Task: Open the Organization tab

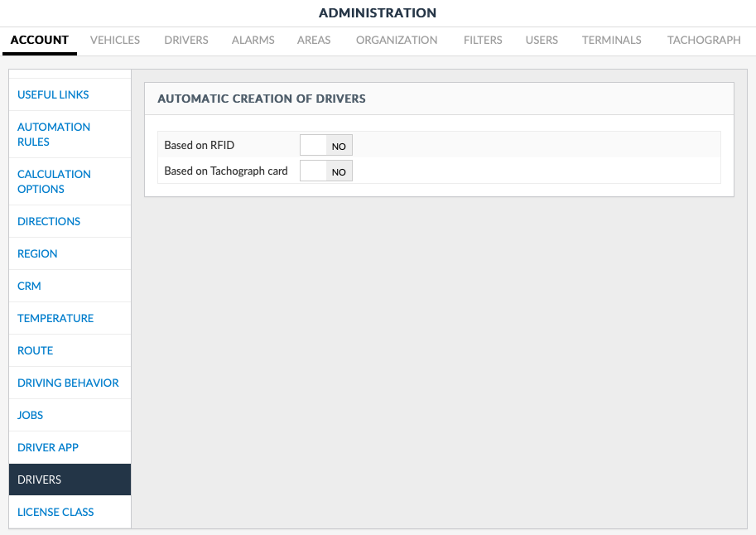Action: coord(397,40)
